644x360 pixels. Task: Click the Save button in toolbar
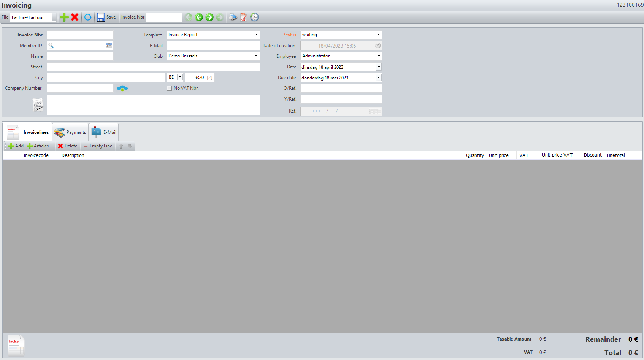click(x=106, y=17)
